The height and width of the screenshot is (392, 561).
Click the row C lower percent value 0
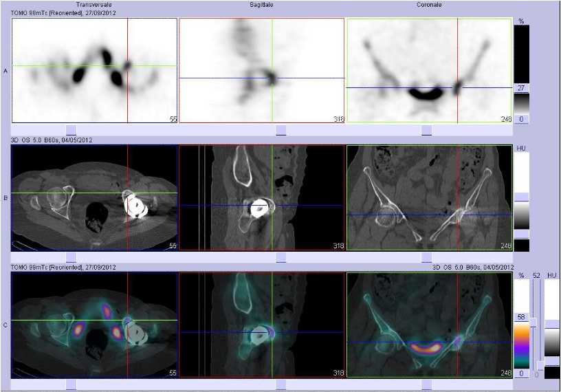tap(521, 373)
